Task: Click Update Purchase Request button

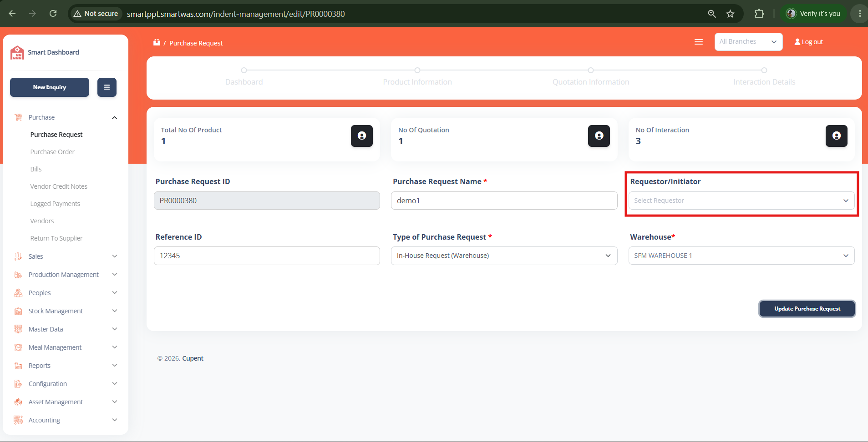Action: 807,309
